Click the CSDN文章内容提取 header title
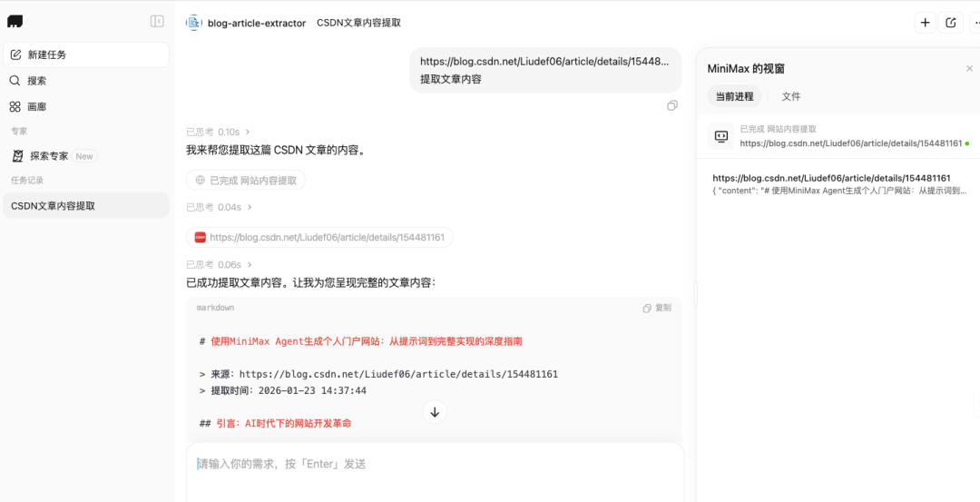The height and width of the screenshot is (502, 980). pos(358,23)
